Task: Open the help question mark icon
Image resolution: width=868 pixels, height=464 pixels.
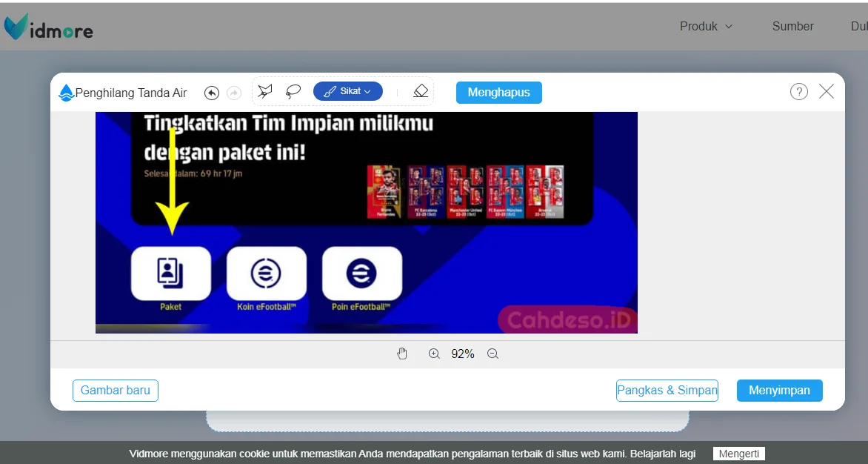Action: click(799, 91)
